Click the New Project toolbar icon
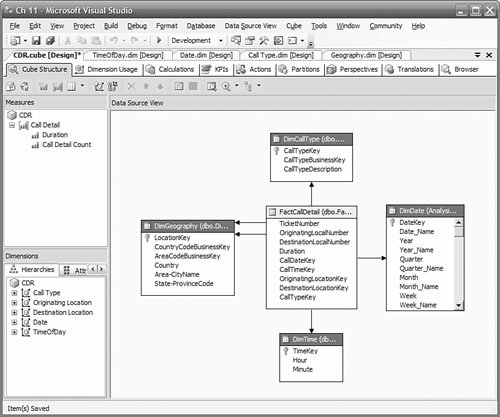The width and height of the screenshot is (500, 417). click(15, 41)
